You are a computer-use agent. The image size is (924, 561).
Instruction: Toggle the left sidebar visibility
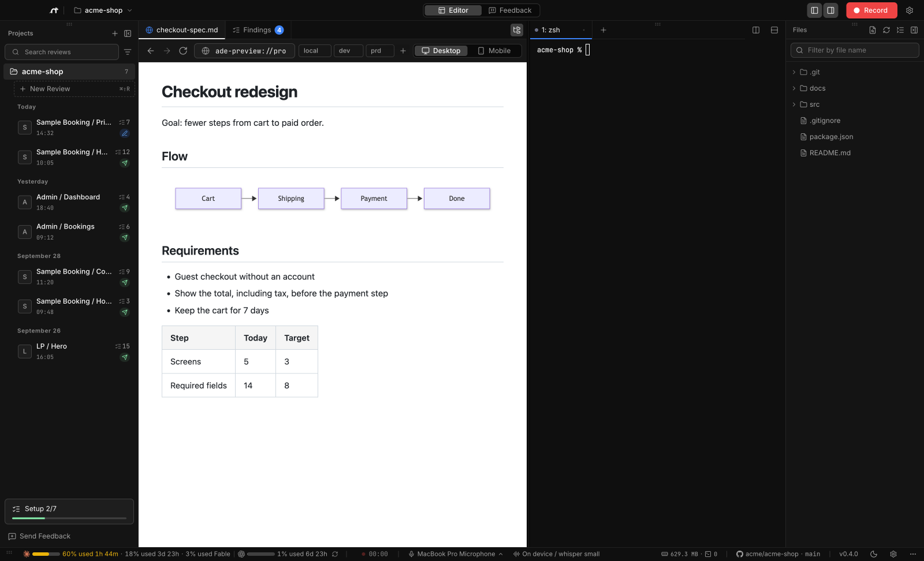point(814,10)
